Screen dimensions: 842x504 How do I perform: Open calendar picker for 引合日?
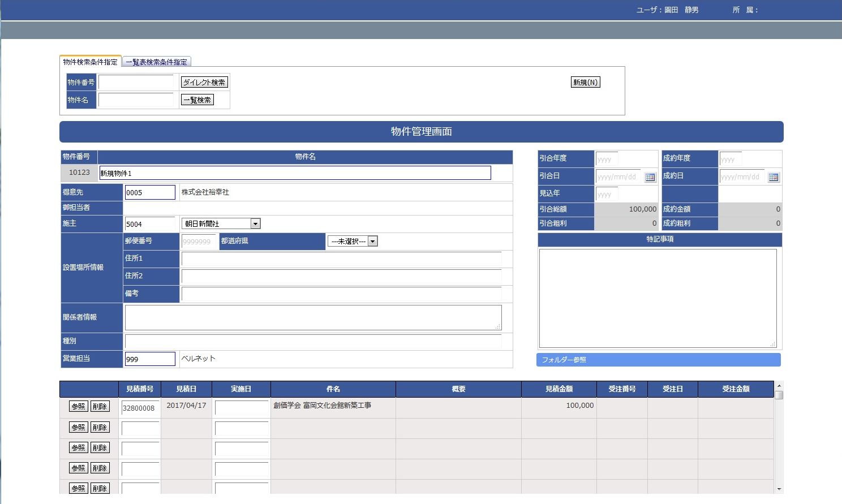(650, 177)
